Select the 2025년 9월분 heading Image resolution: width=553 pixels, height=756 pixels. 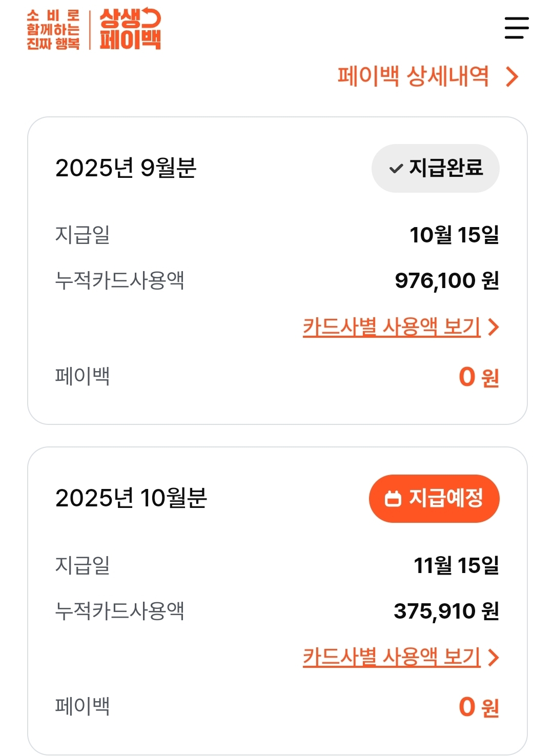[x=126, y=168]
